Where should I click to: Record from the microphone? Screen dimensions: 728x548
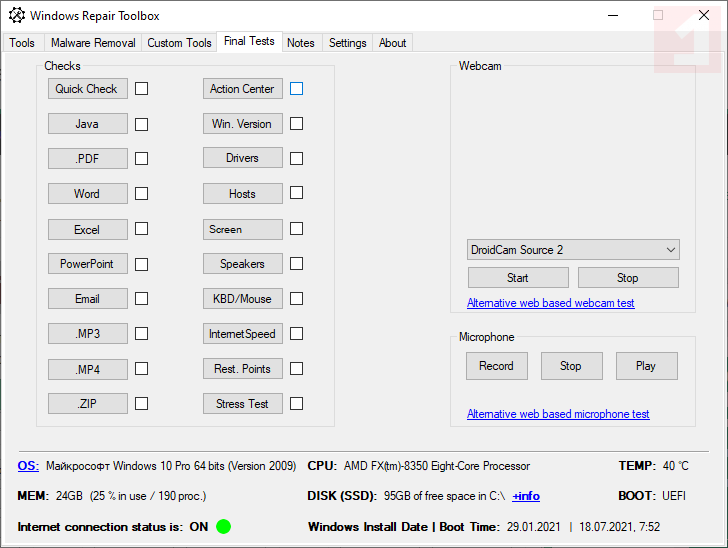pos(497,366)
